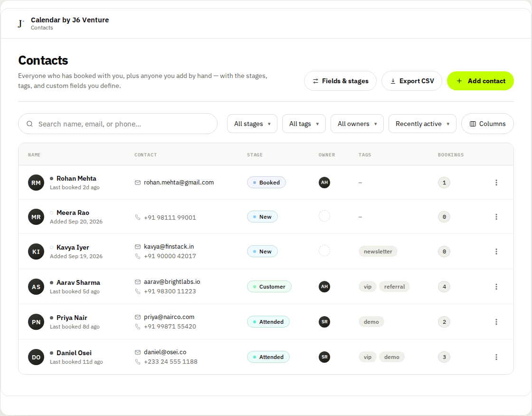This screenshot has height=416, width=532.
Task: Click the referral tag on Aarav Sharma
Action: tap(395, 287)
